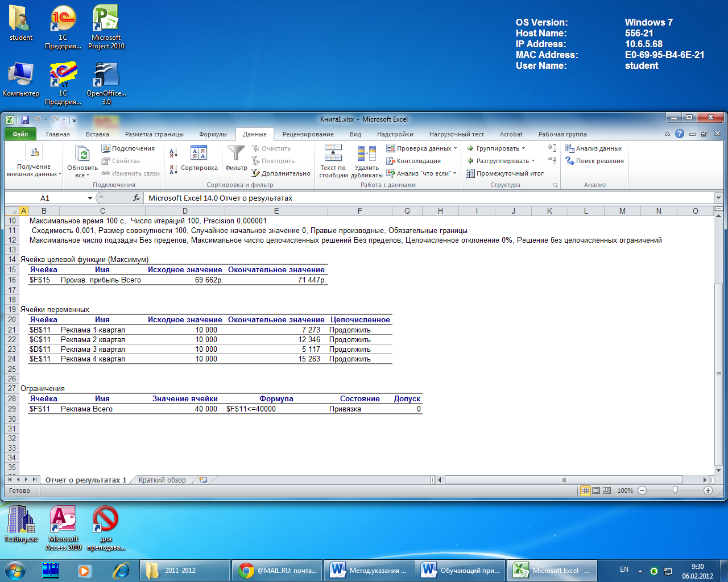
Task: Expand the formula bar
Action: click(718, 198)
